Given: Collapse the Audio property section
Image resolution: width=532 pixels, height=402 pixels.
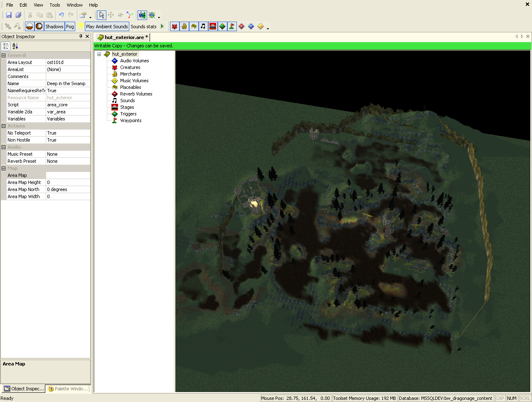Looking at the screenshot, I should pyautogui.click(x=3, y=147).
